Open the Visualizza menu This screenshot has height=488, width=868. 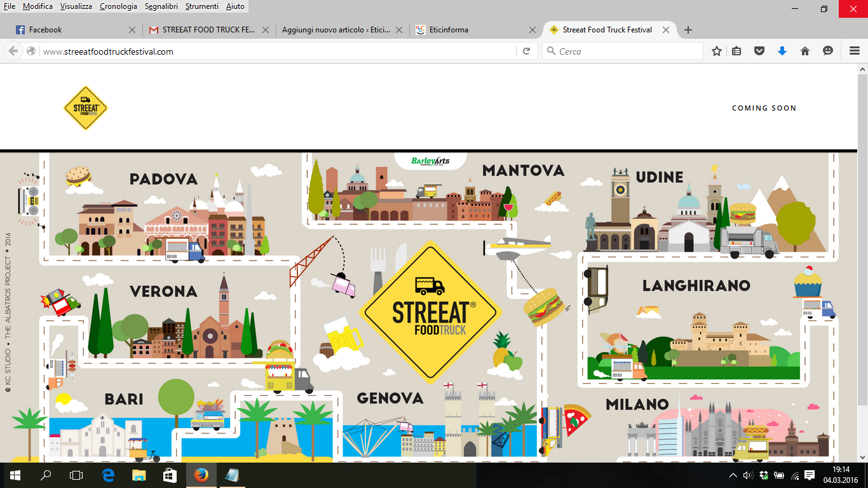point(76,6)
